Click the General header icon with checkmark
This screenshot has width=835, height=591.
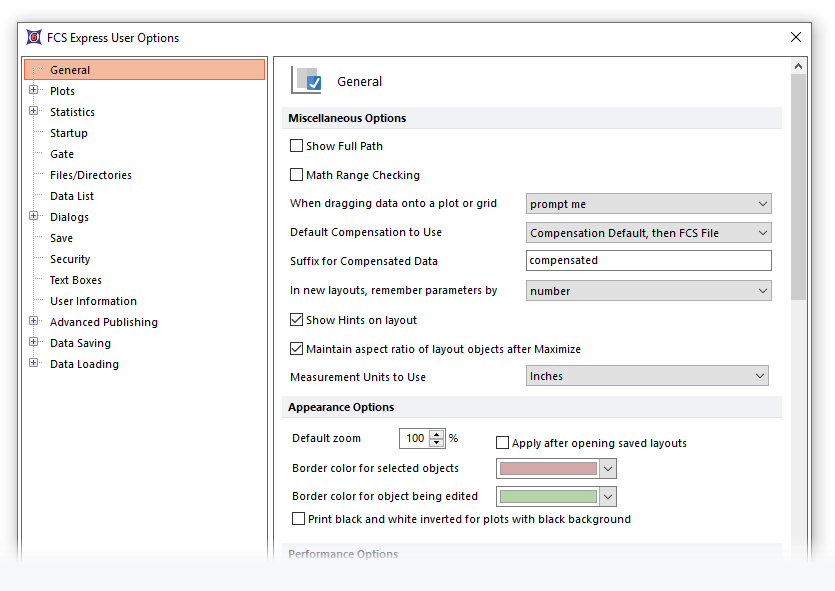306,80
